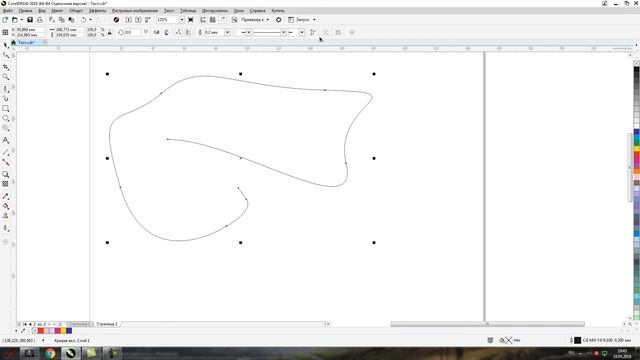Expand the Undo history dropdown arrow
This screenshot has height=360, width=640.
90,20
